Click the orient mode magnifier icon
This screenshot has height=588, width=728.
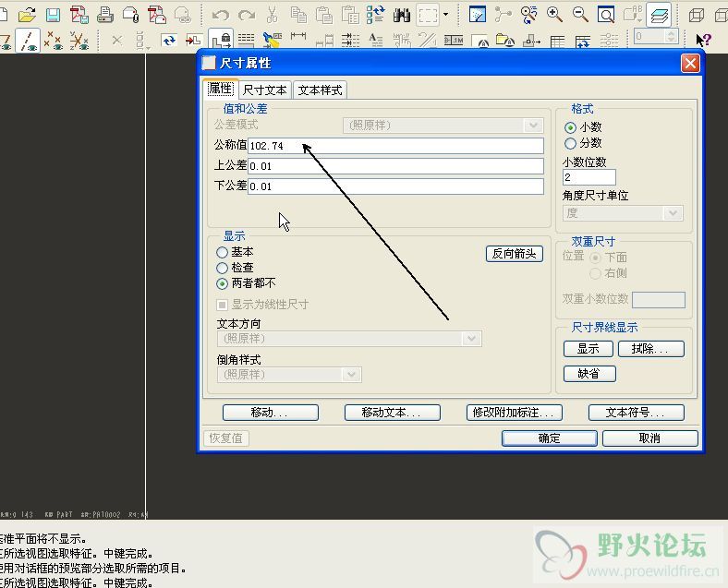click(528, 15)
